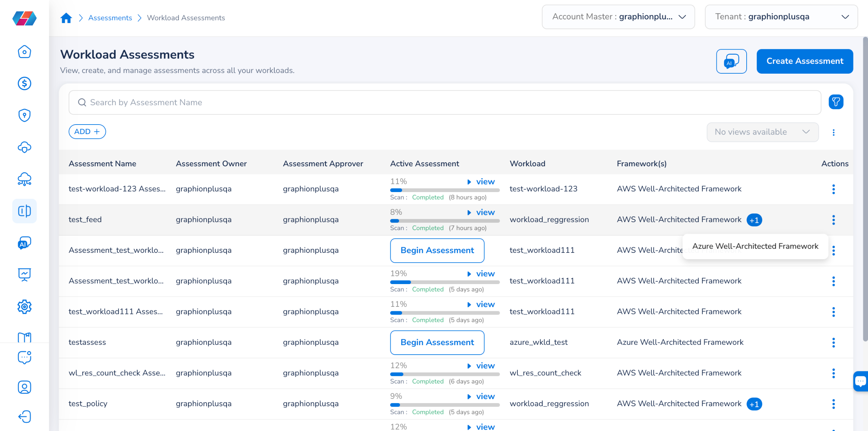Image resolution: width=868 pixels, height=431 pixels.
Task: Click the logout icon in sidebar
Action: [24, 417]
